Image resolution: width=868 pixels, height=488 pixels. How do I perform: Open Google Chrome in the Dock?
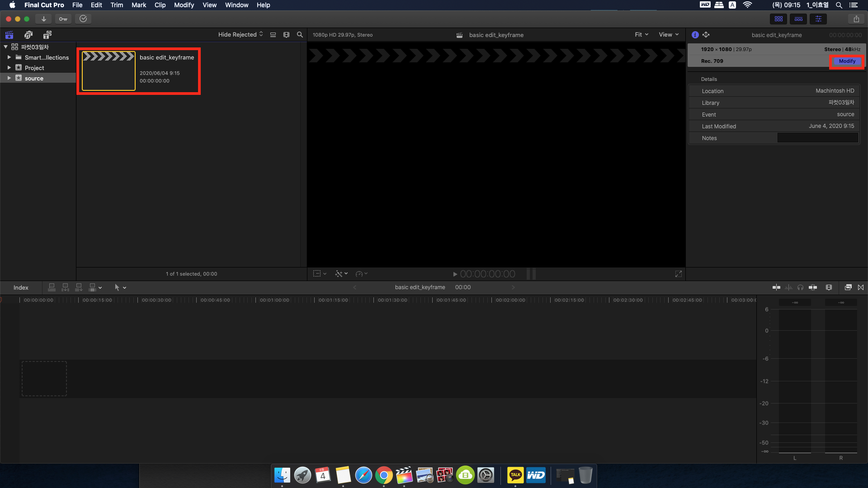tap(384, 475)
